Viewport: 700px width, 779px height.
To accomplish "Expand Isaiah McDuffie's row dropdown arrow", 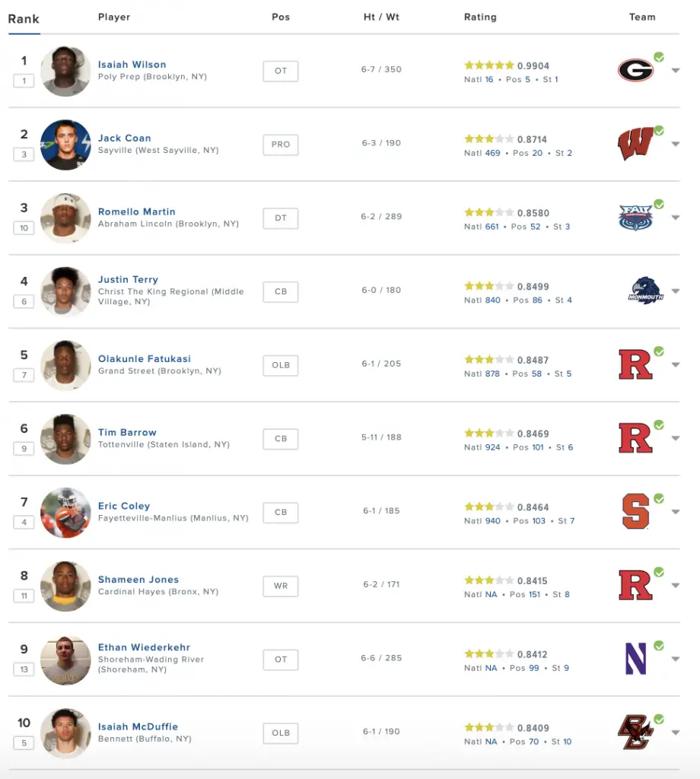I will [675, 733].
